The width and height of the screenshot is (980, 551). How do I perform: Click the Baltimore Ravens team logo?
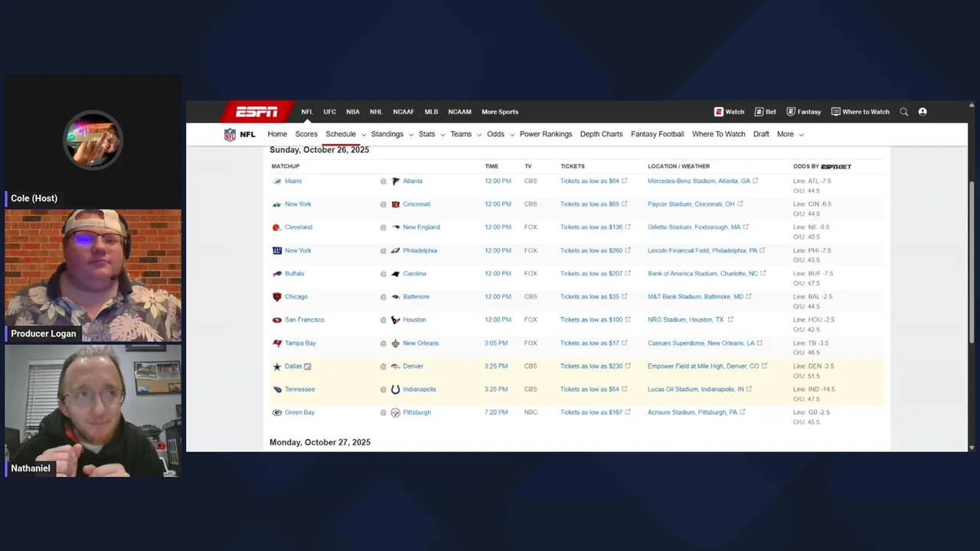(396, 297)
